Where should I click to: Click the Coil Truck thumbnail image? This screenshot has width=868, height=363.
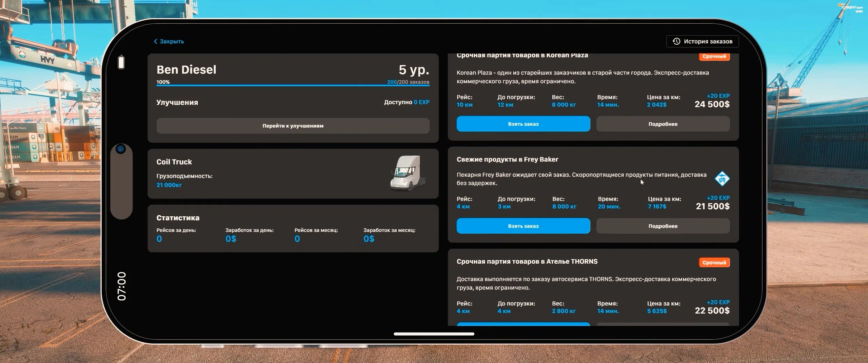pyautogui.click(x=407, y=173)
